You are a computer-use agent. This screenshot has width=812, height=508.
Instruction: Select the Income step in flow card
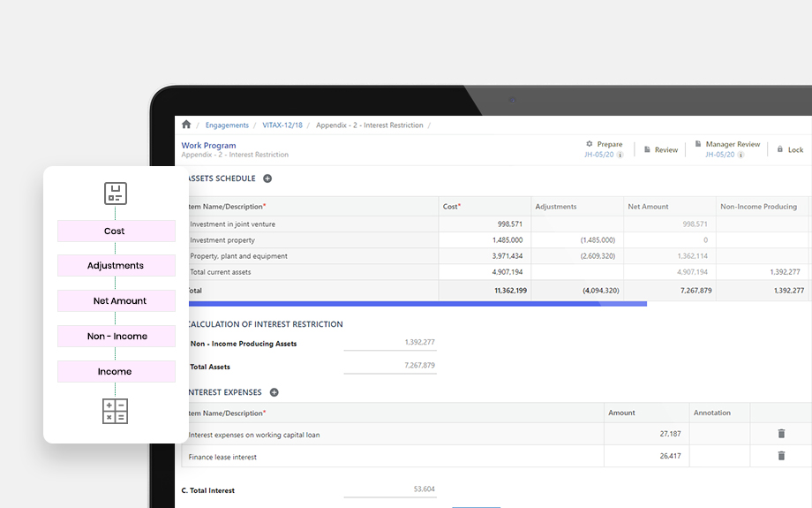pos(116,371)
